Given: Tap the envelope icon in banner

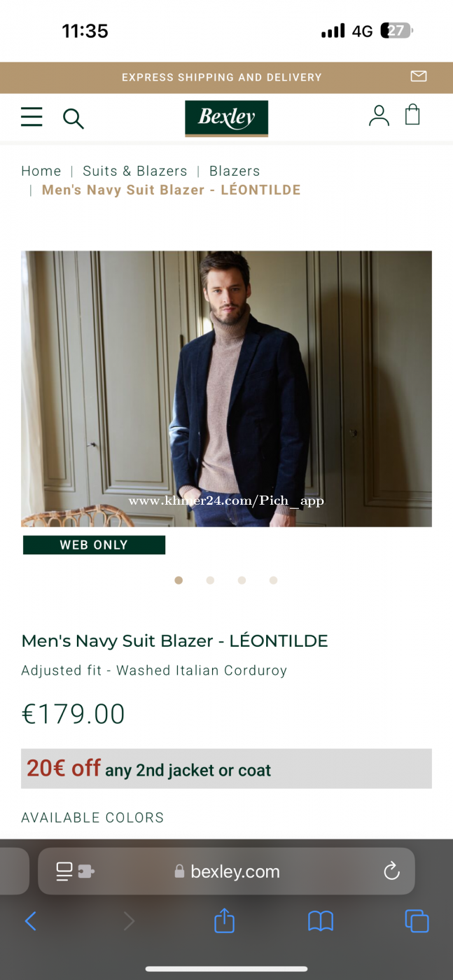Looking at the screenshot, I should 419,76.
